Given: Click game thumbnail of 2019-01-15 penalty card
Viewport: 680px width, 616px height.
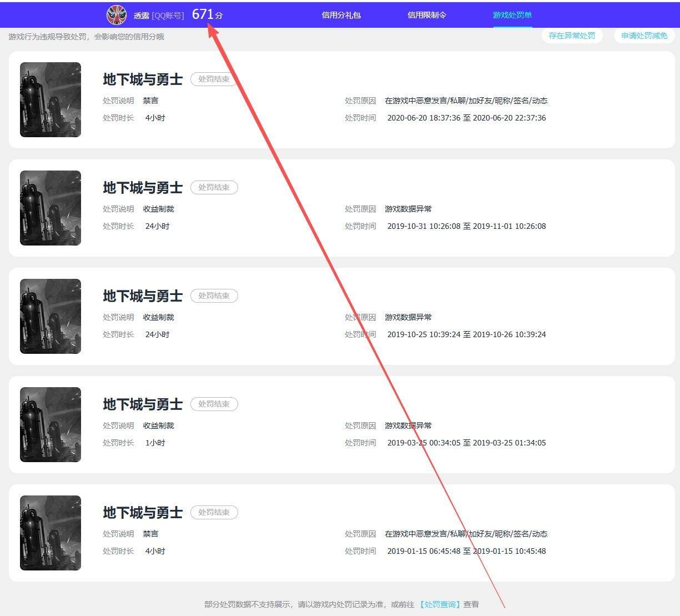Looking at the screenshot, I should pos(51,533).
